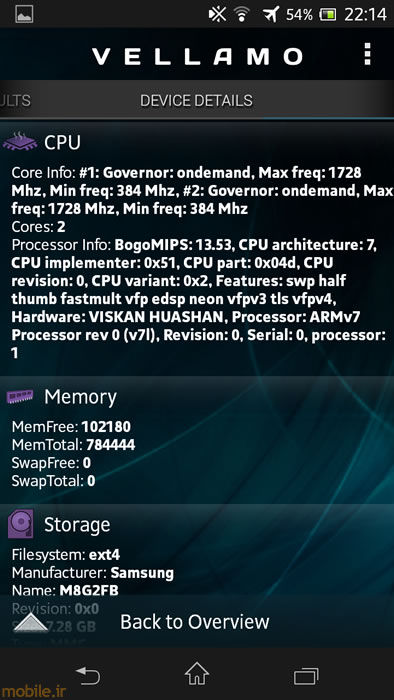Tap the picture notification icon in status bar

coord(25,14)
